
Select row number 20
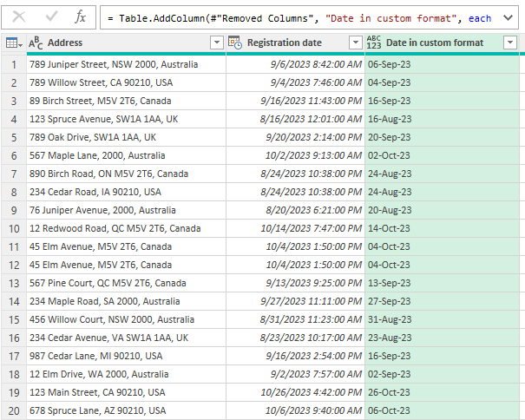[x=14, y=410]
